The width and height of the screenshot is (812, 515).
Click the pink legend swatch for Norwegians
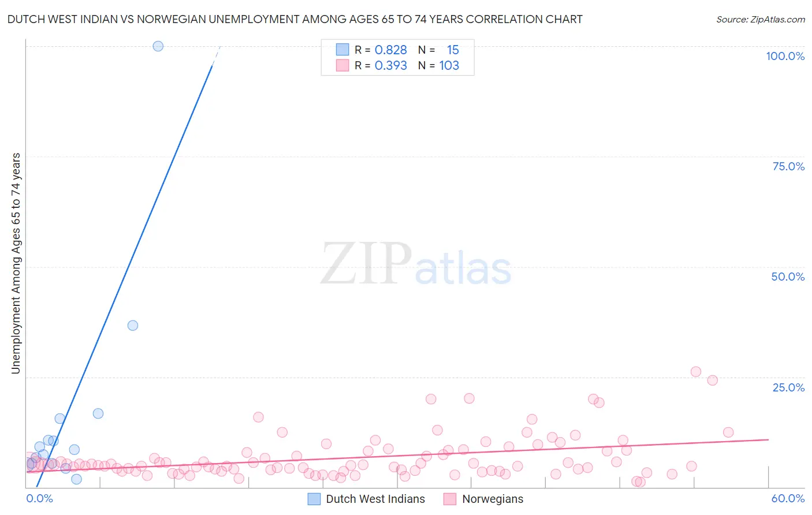[450, 499]
